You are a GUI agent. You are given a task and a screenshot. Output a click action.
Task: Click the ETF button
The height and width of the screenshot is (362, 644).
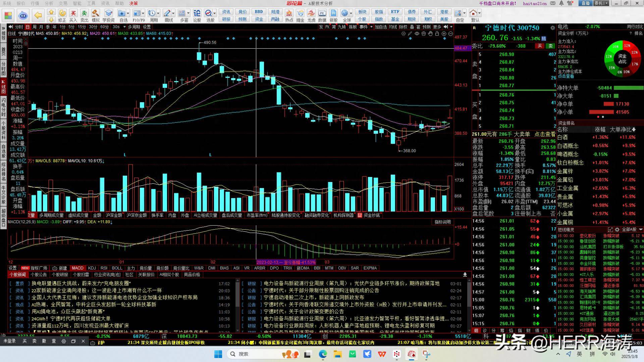[x=395, y=12]
